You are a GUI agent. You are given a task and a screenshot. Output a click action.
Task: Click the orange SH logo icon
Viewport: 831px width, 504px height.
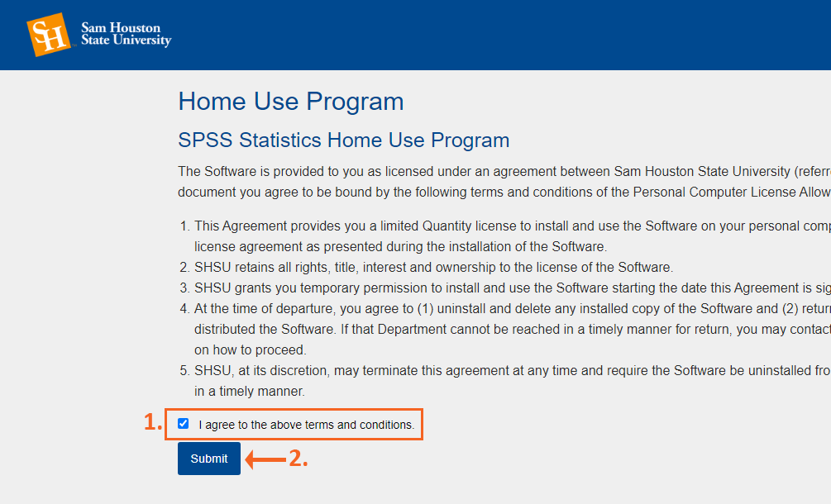(49, 35)
